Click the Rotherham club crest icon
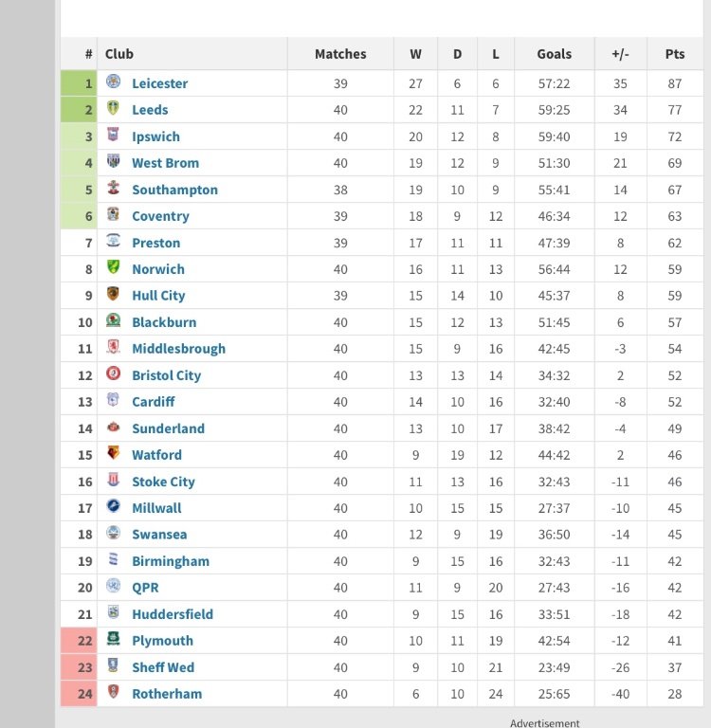The width and height of the screenshot is (711, 728). pos(114,693)
